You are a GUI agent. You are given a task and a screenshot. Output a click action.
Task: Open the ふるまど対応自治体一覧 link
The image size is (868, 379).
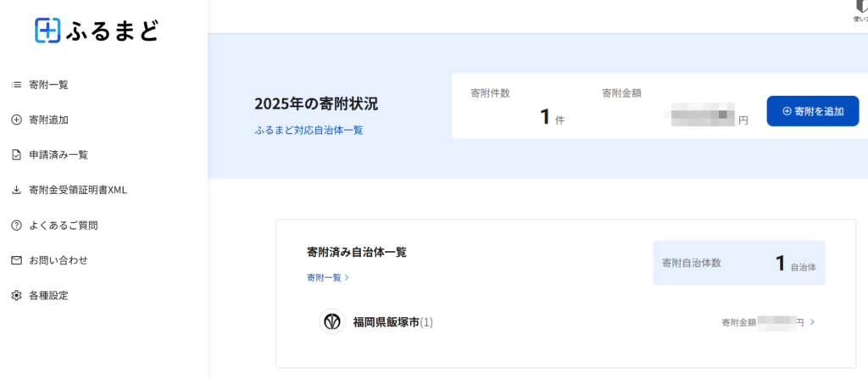click(309, 131)
